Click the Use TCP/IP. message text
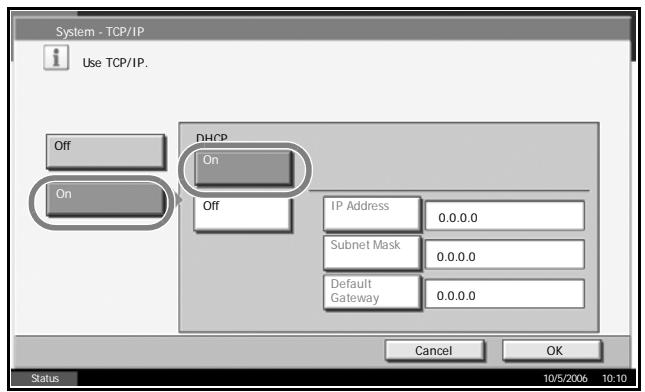 (115, 63)
